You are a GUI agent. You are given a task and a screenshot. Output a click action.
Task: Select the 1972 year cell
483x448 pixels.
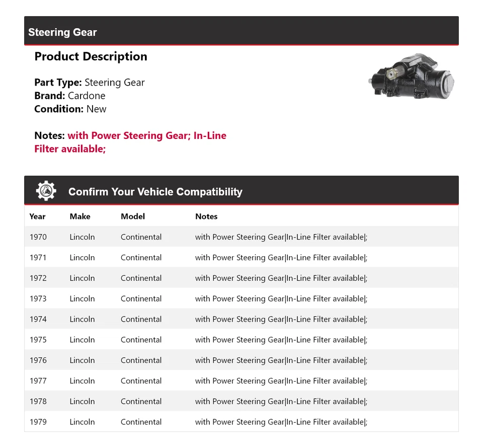tap(38, 278)
